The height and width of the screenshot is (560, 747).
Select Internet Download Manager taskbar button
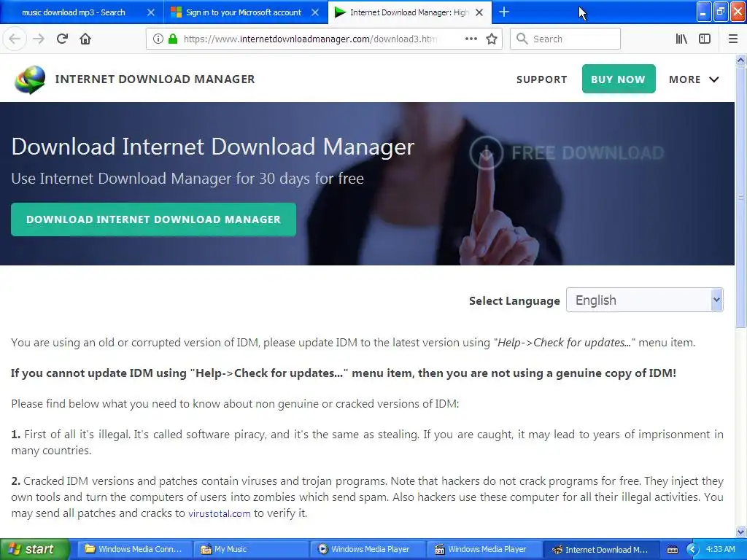pos(600,549)
